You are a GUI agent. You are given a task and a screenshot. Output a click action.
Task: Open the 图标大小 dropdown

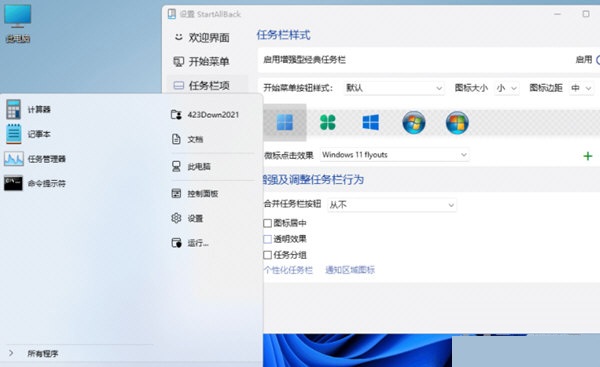point(507,88)
